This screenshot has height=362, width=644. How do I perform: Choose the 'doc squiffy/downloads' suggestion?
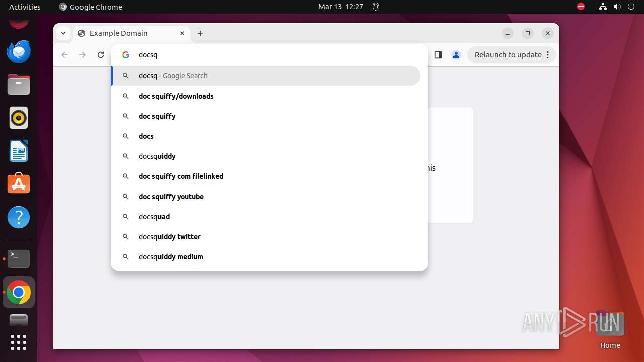pyautogui.click(x=266, y=96)
